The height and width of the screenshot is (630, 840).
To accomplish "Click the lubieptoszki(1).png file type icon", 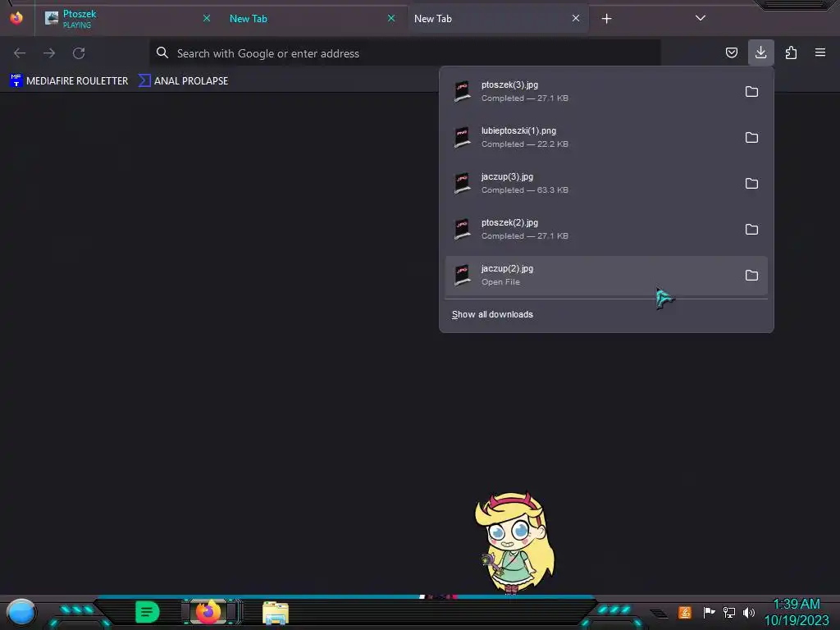I will (463, 138).
